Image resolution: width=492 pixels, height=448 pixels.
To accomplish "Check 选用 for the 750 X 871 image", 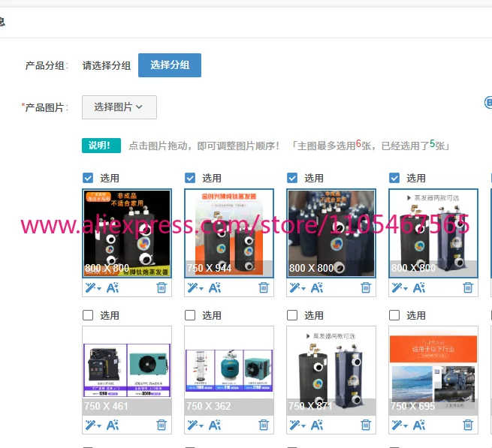I will (292, 315).
